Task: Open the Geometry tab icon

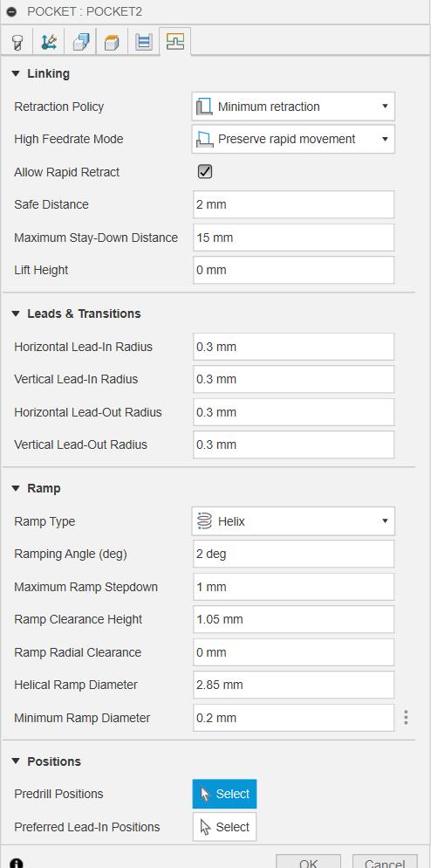Action: tap(80, 42)
